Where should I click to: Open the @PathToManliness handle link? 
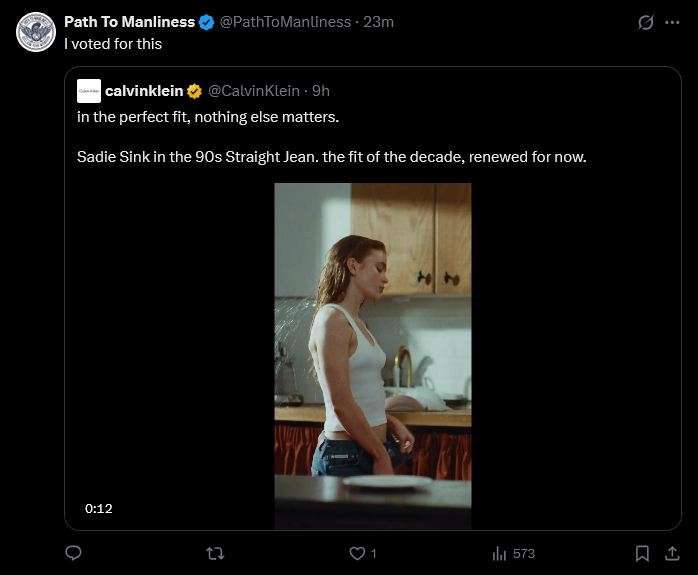tap(285, 22)
